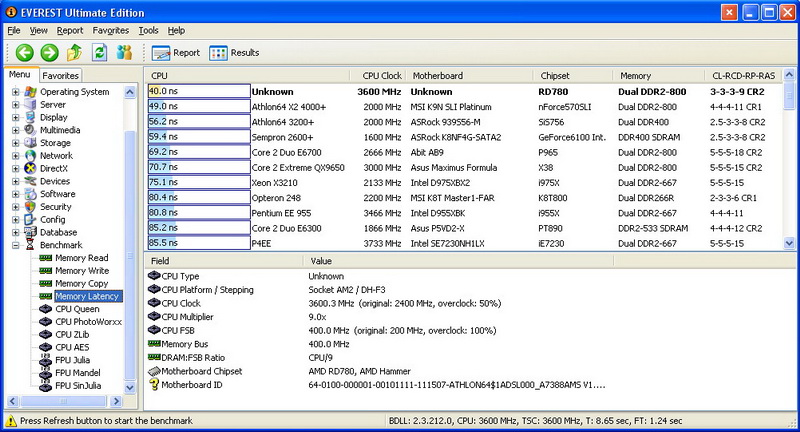Open the FPU Mandel benchmark
This screenshot has width=800, height=432.
[78, 373]
